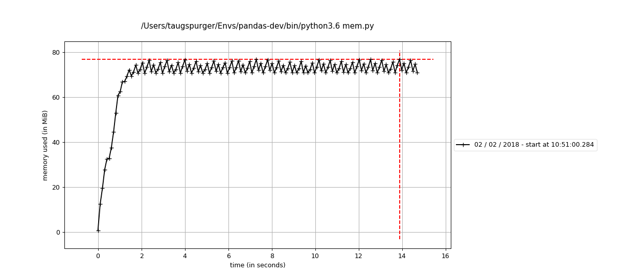Screen dimensions: 644x276
Task: Click the y-axis tick label 80
Action: tap(56, 52)
